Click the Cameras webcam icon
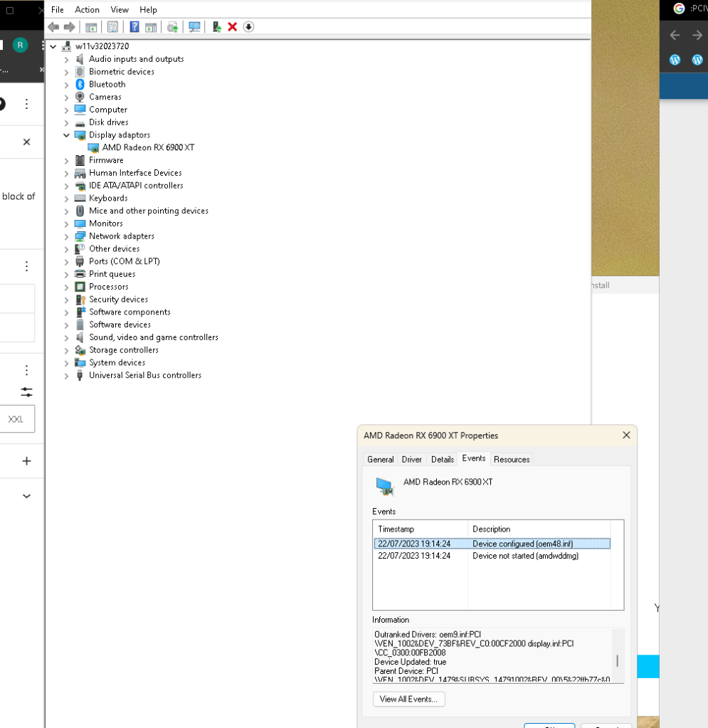The width and height of the screenshot is (708, 728). click(80, 97)
